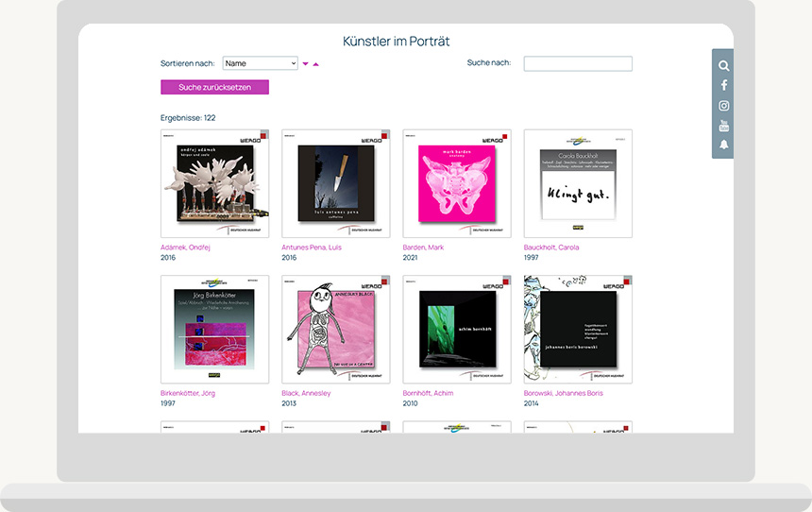Click the notification bell icon
The height and width of the screenshot is (512, 812).
(724, 145)
